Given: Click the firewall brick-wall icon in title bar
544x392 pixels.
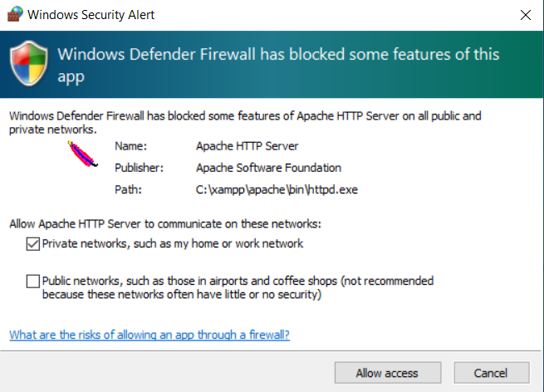Looking at the screenshot, I should pyautogui.click(x=15, y=14).
